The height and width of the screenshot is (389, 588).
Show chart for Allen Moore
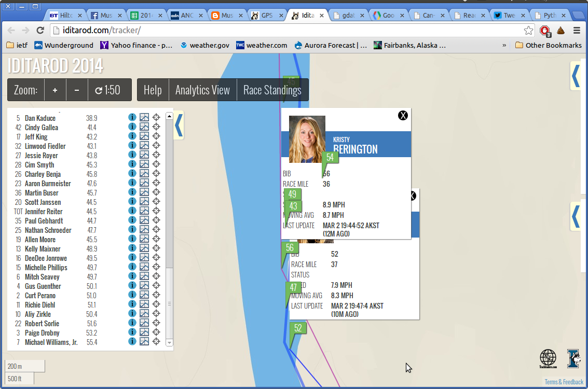click(x=144, y=239)
